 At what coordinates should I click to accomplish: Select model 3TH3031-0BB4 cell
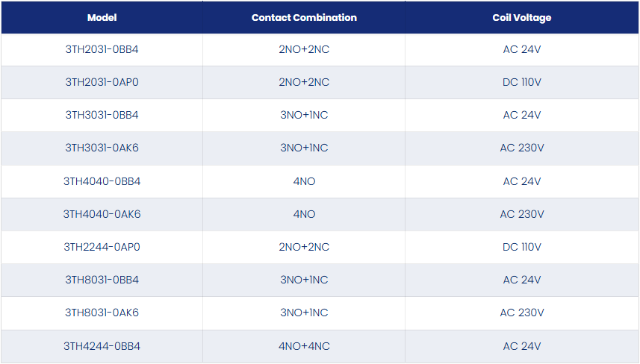(x=102, y=115)
